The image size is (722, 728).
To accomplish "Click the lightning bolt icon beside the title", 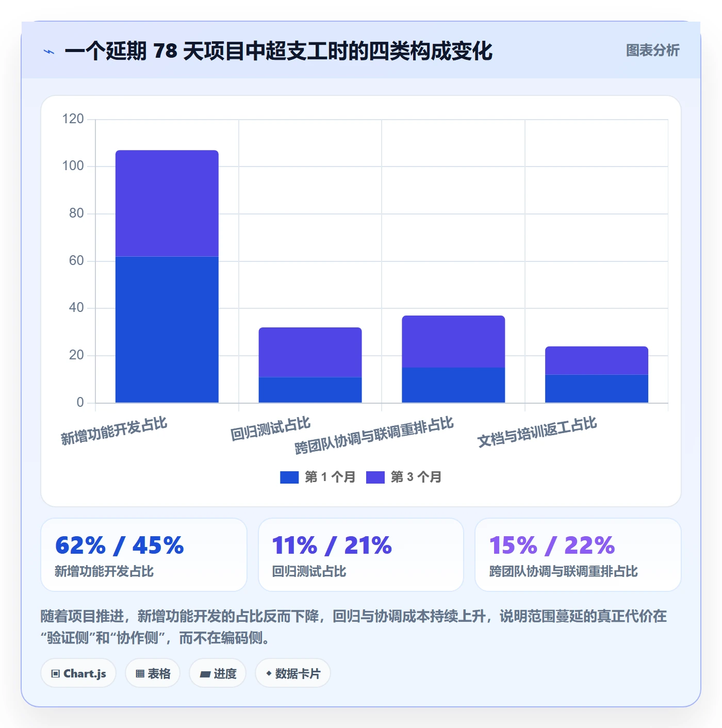I will point(49,52).
